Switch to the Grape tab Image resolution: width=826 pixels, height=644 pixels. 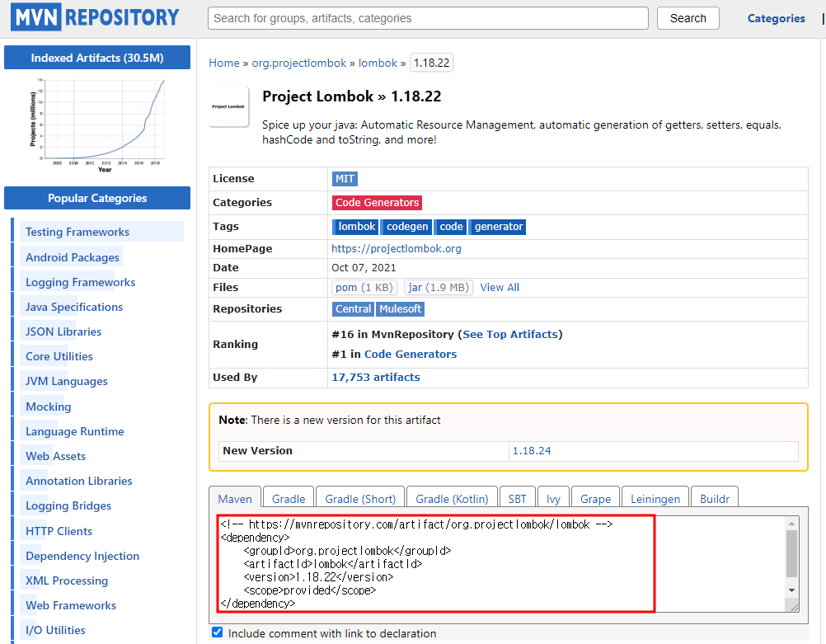(595, 499)
